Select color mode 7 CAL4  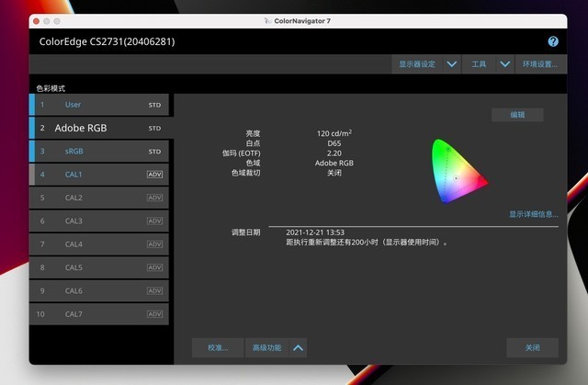pyautogui.click(x=99, y=244)
